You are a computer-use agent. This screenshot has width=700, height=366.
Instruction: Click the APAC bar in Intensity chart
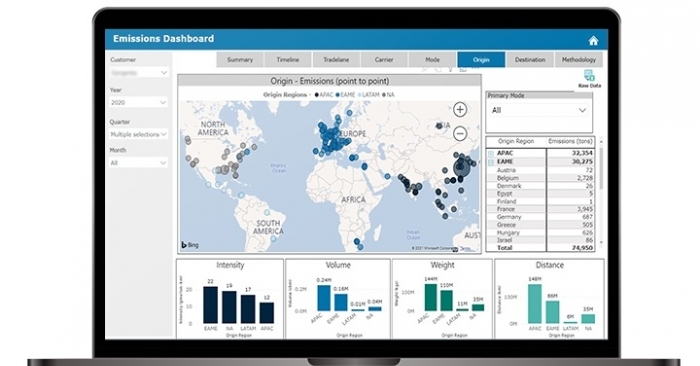(267, 313)
